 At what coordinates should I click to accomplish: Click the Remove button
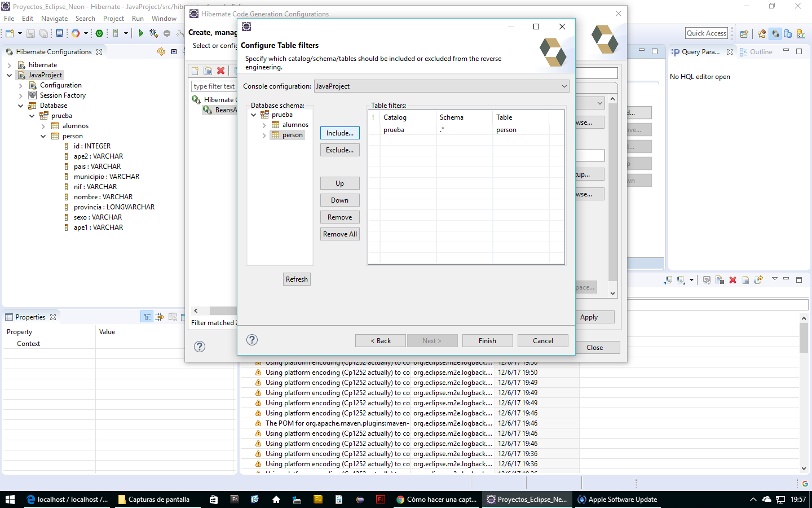click(x=340, y=217)
